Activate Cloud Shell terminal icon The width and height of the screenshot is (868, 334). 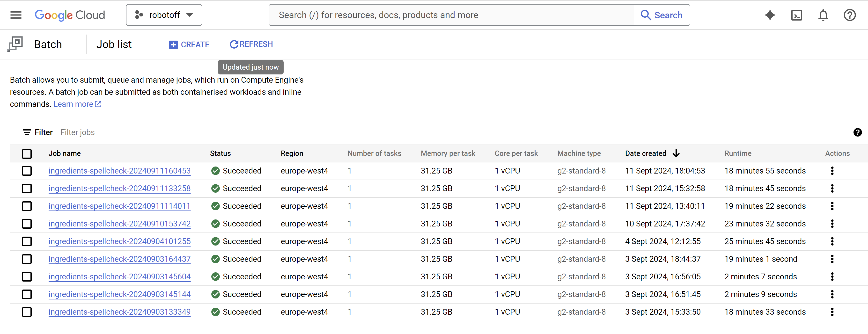(796, 15)
